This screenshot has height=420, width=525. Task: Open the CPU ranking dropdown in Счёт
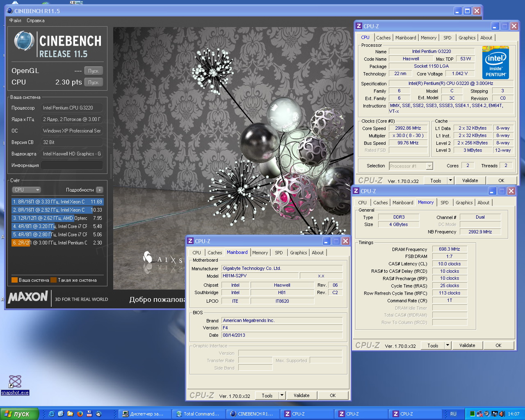[26, 190]
